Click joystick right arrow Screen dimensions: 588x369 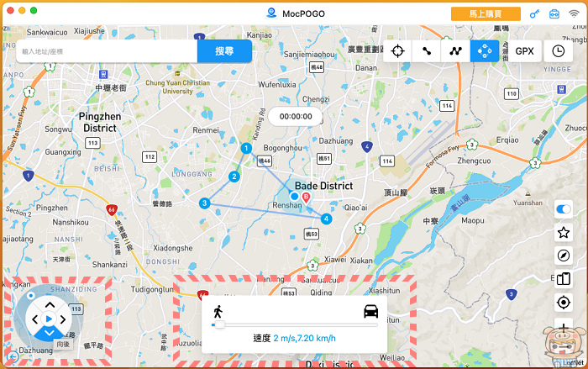coord(63,319)
